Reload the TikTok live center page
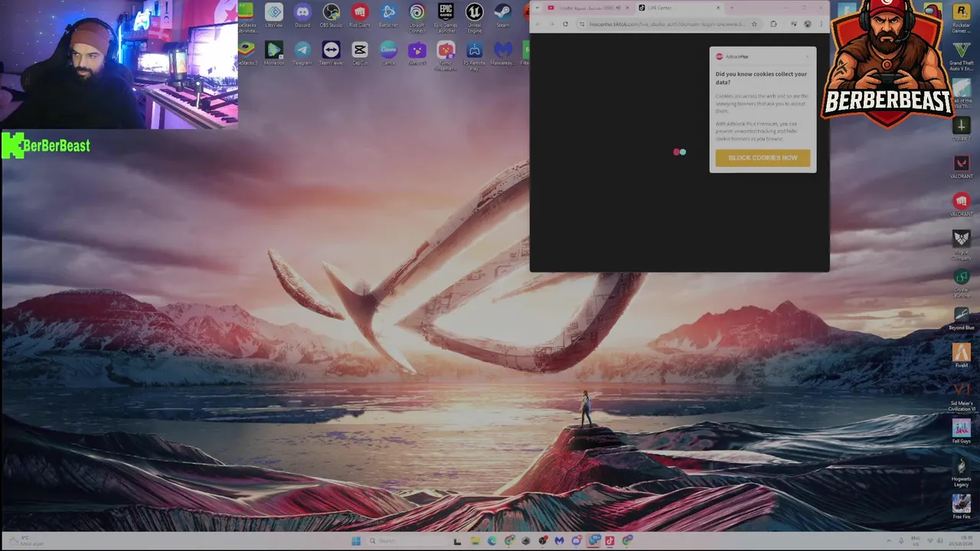This screenshot has width=980, height=551. click(x=565, y=24)
